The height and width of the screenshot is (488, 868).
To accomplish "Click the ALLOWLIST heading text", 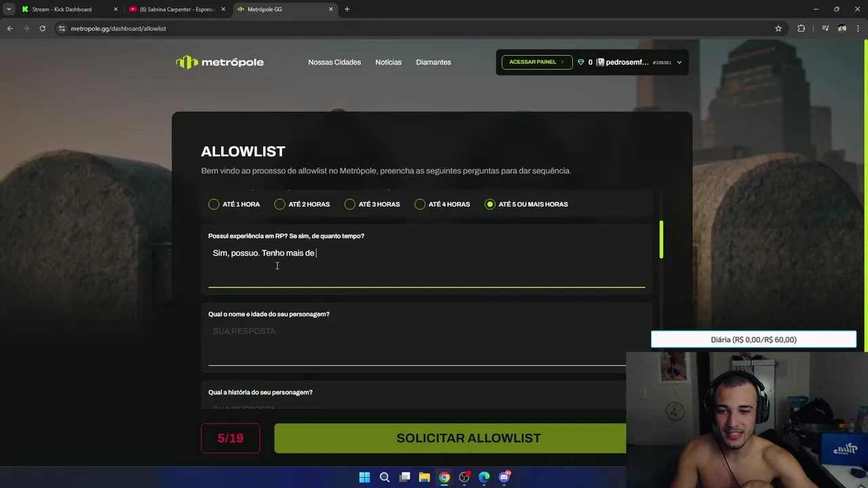I will tap(243, 152).
